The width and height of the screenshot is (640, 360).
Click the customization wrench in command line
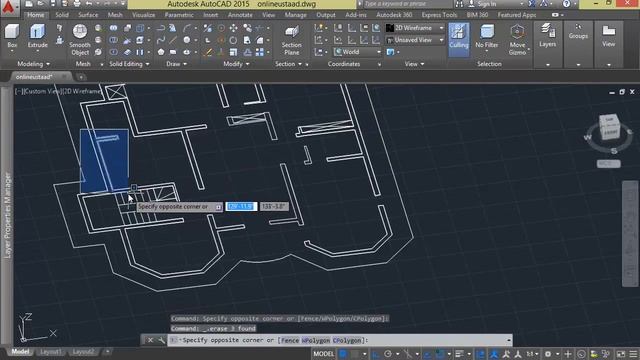pos(161,340)
